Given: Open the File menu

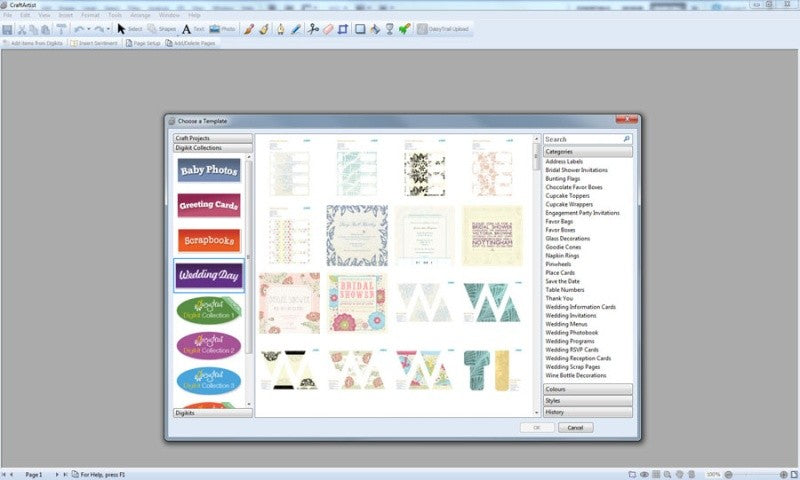Looking at the screenshot, I should (x=8, y=15).
